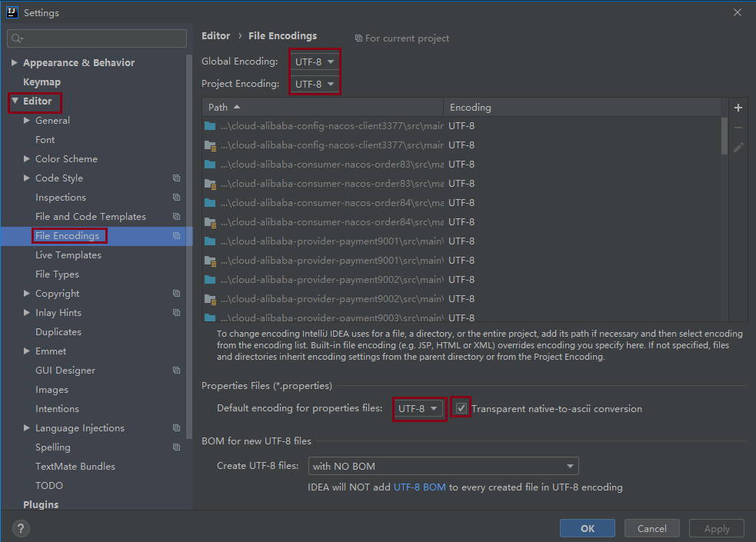Open Live Templates settings
The height and width of the screenshot is (542, 756).
pyautogui.click(x=68, y=255)
